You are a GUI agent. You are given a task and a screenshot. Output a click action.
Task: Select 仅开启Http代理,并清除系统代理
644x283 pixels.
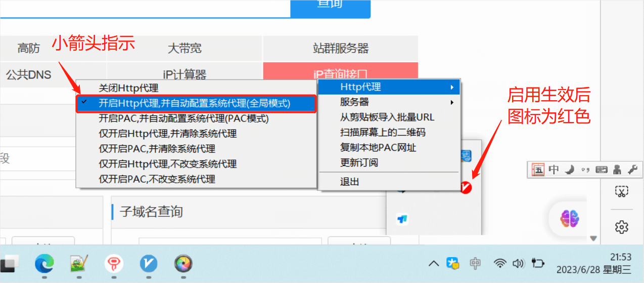click(x=196, y=134)
